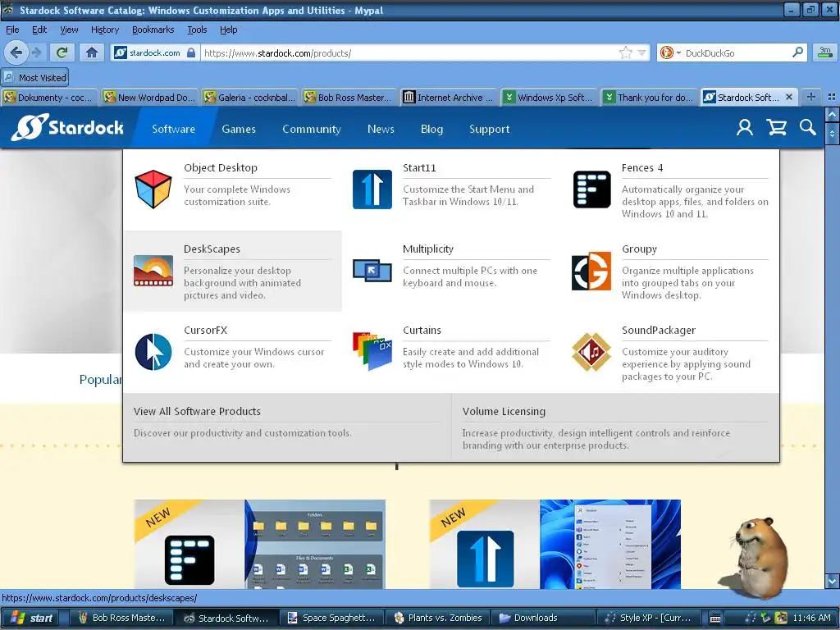840x630 pixels.
Task: Open the File menu
Action: [x=12, y=30]
